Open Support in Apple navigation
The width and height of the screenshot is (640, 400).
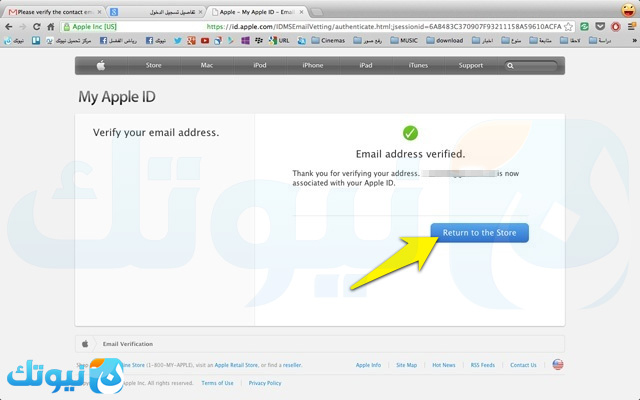point(471,65)
